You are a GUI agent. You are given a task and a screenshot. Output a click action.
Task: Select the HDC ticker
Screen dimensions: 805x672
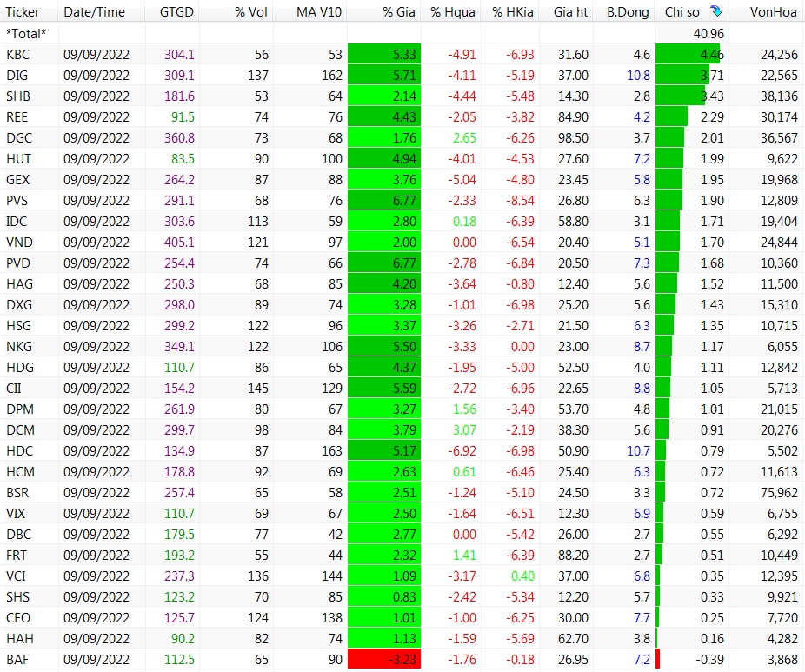tap(19, 451)
